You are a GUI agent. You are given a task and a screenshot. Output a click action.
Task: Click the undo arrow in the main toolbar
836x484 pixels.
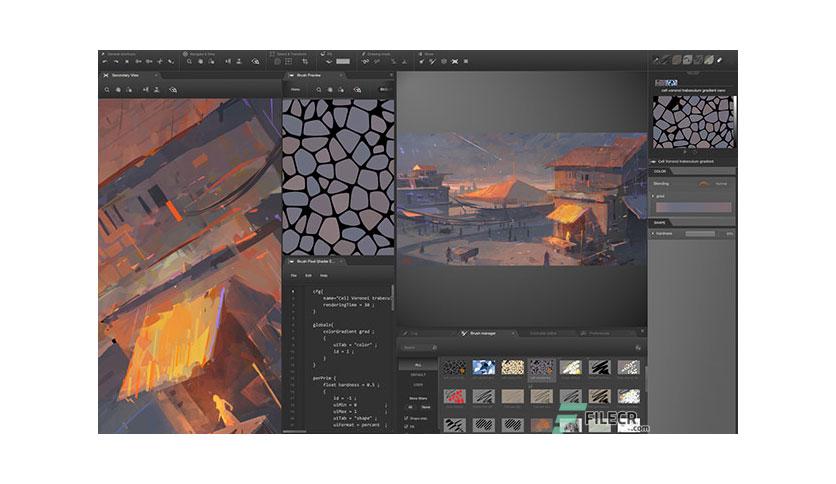(x=105, y=62)
